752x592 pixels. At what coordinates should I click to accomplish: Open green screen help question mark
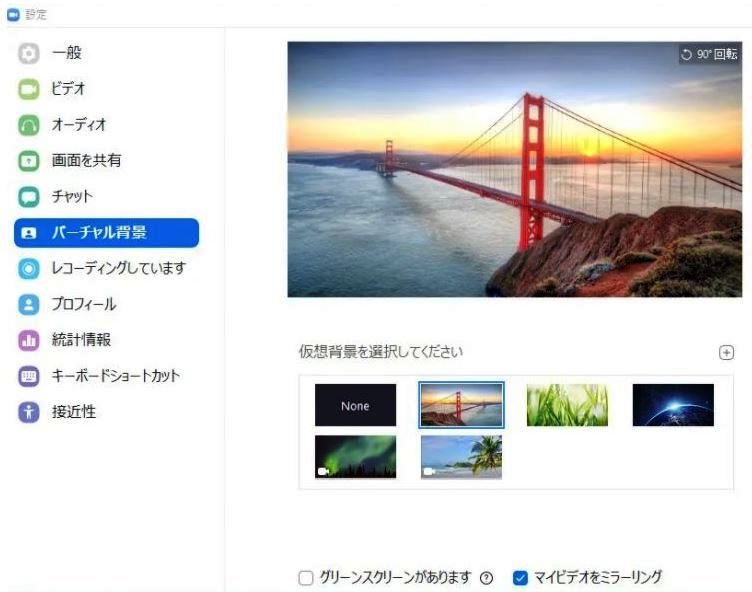click(x=486, y=578)
